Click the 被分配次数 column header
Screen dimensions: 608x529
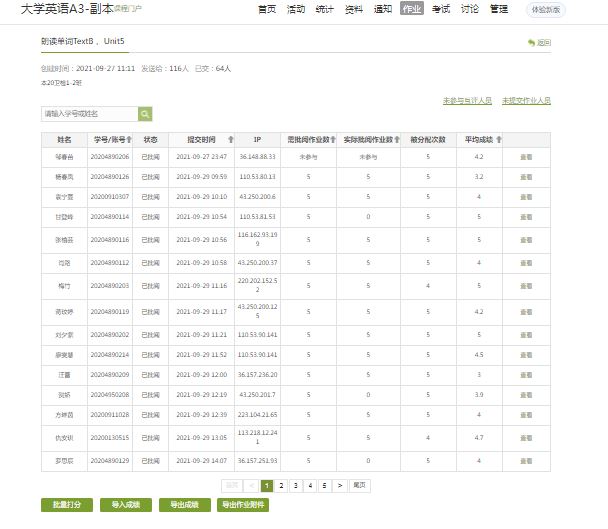click(428, 140)
